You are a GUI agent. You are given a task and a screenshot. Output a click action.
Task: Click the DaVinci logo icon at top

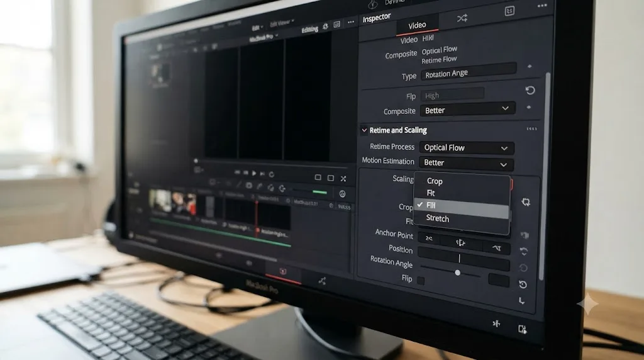pyautogui.click(x=372, y=4)
